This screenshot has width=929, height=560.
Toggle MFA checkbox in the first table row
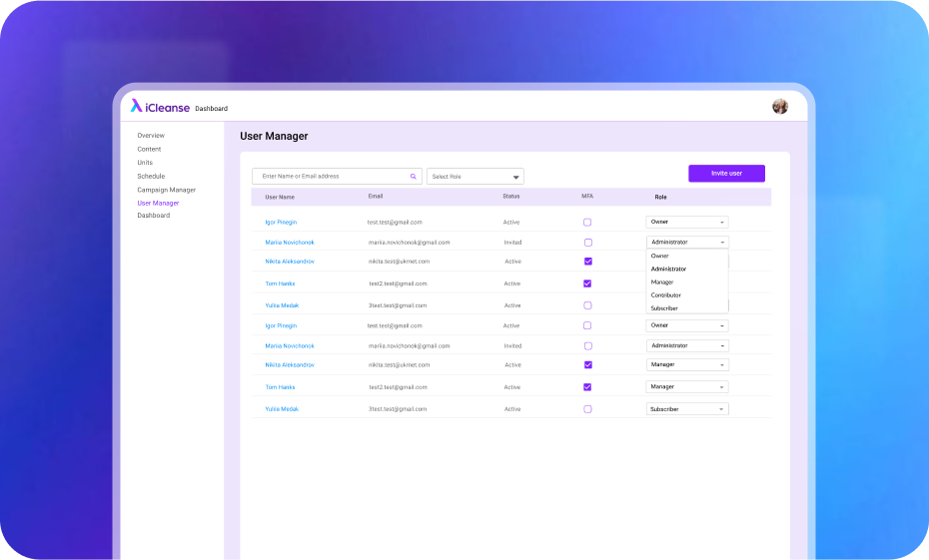(587, 222)
